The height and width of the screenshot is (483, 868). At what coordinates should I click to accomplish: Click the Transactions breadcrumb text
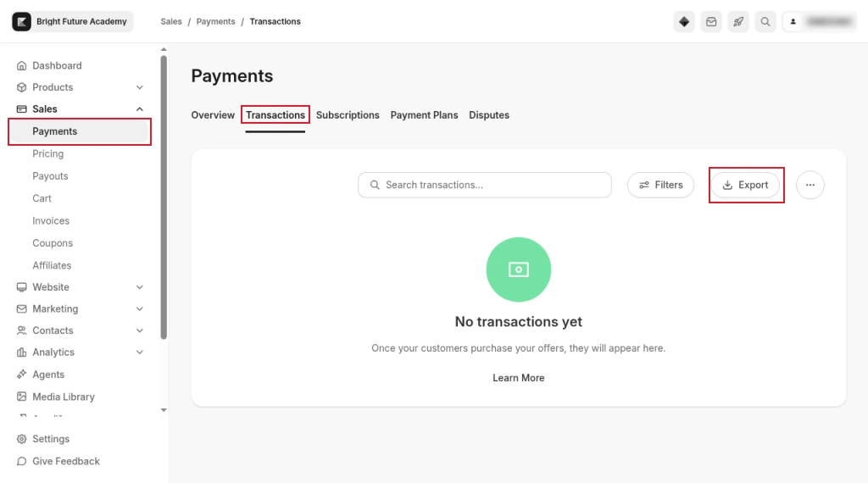point(275,21)
